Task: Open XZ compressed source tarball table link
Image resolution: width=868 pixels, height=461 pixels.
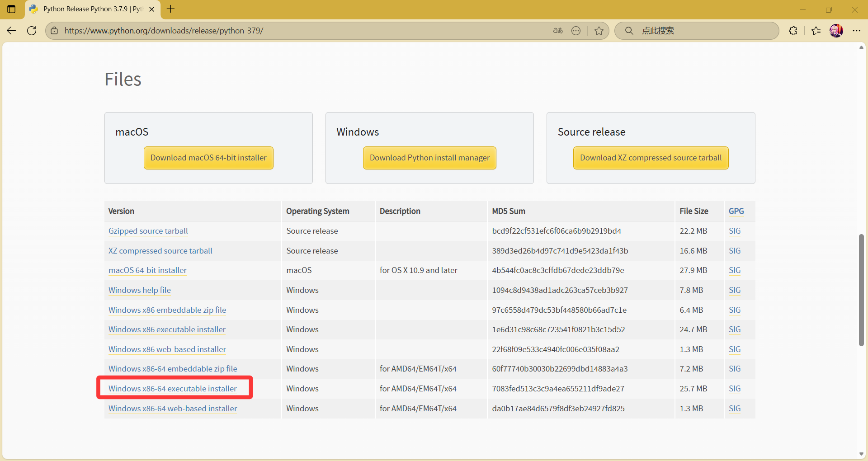Action: (x=160, y=251)
